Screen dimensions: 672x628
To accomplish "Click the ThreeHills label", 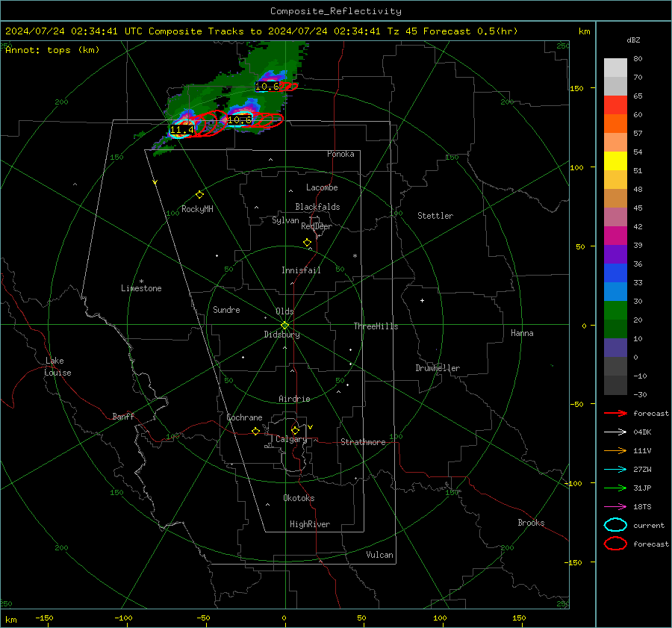I will [376, 326].
